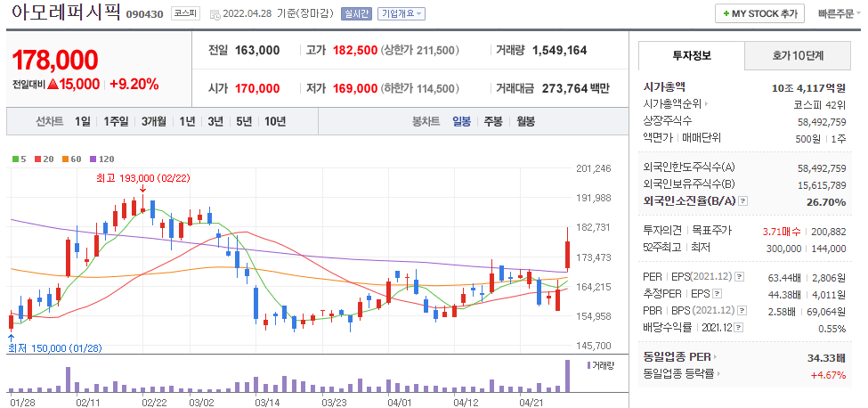Select the 1주일 line chart period

coord(116,121)
